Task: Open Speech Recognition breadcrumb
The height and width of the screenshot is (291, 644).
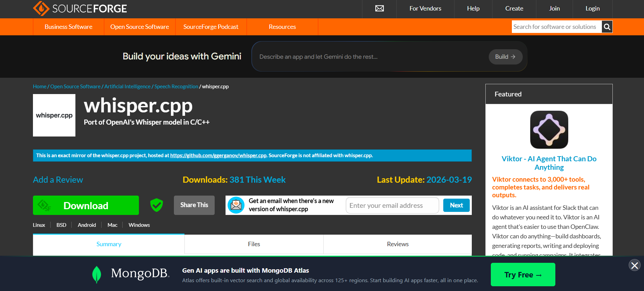Action: (x=176, y=87)
